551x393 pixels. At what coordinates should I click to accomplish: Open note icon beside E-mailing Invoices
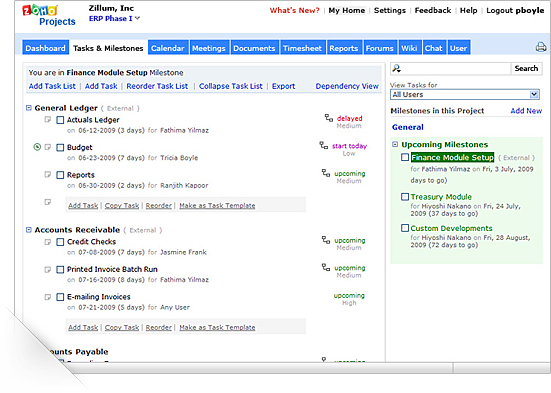48,297
